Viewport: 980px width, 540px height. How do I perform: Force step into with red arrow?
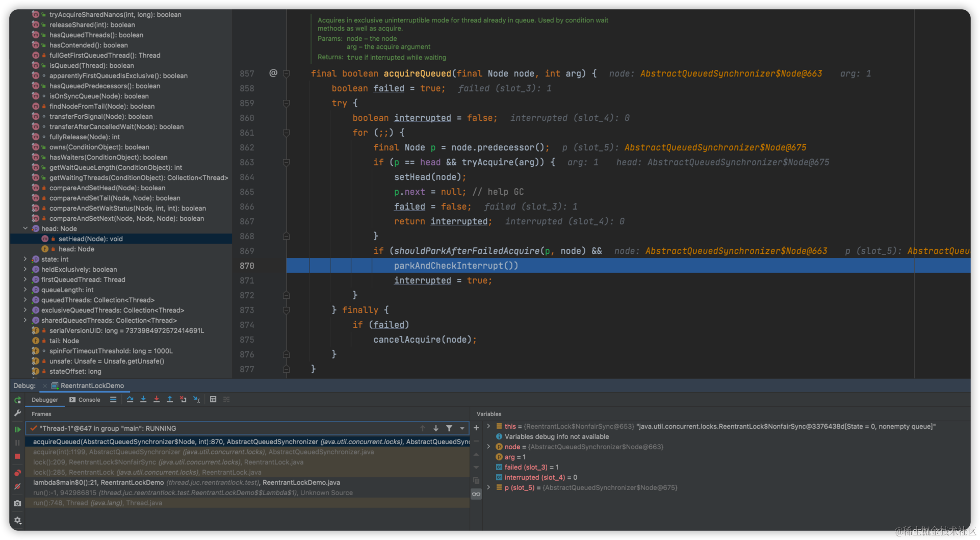click(x=157, y=400)
